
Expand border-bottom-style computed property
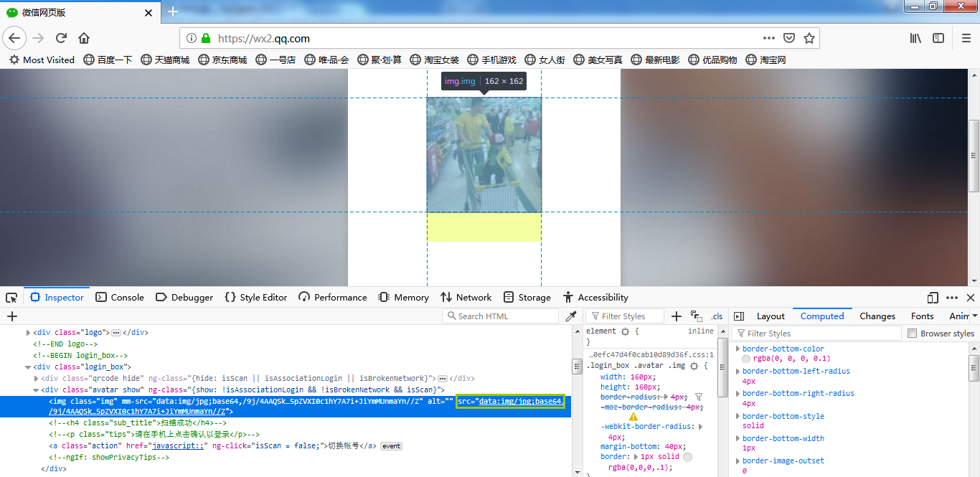[x=738, y=416]
